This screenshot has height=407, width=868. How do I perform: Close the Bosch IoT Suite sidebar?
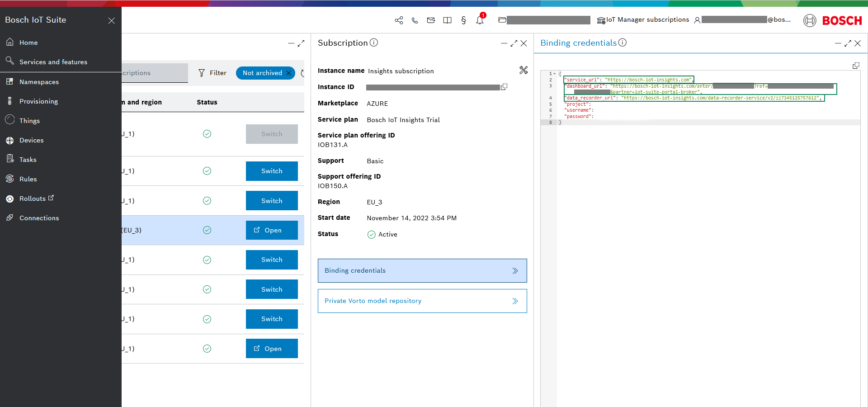(x=112, y=21)
